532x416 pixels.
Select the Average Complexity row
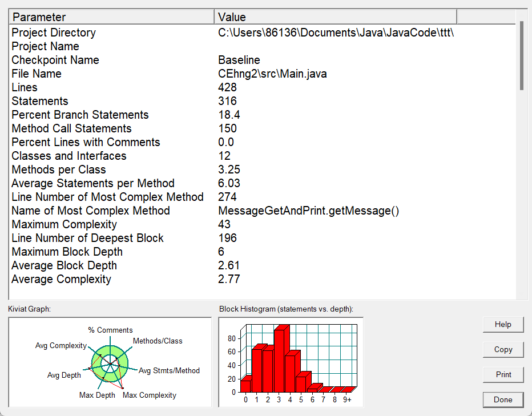(x=62, y=279)
